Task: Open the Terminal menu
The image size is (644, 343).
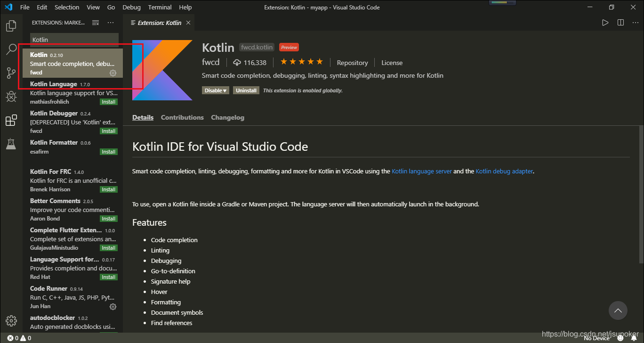Action: pos(160,7)
